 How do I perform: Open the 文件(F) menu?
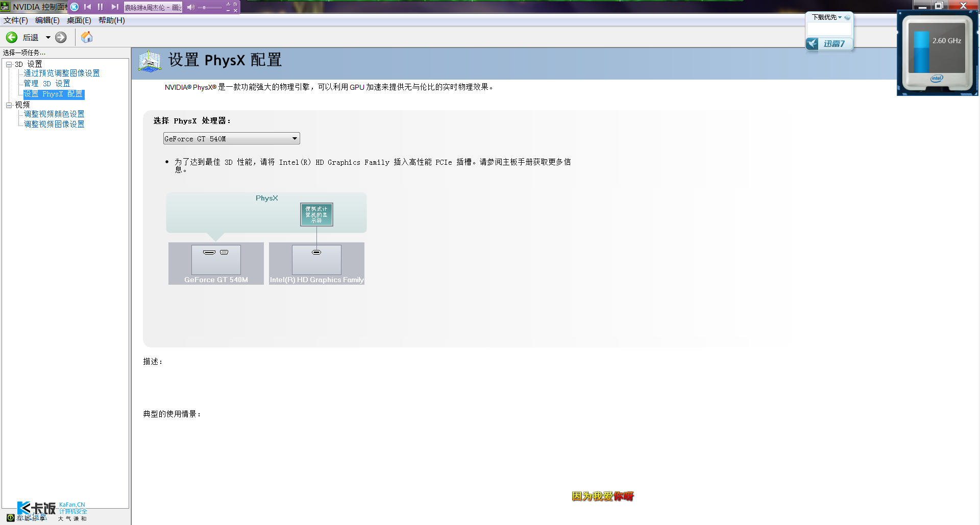click(16, 20)
